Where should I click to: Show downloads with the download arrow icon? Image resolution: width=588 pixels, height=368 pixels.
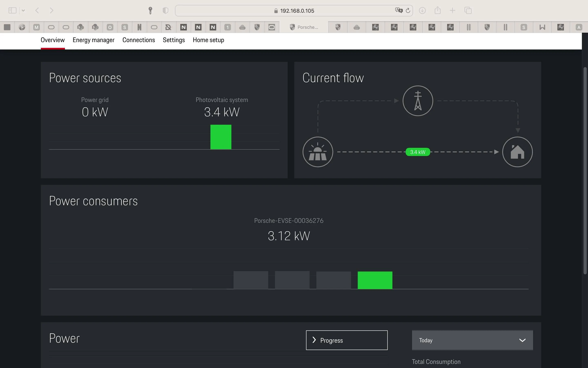[422, 10]
